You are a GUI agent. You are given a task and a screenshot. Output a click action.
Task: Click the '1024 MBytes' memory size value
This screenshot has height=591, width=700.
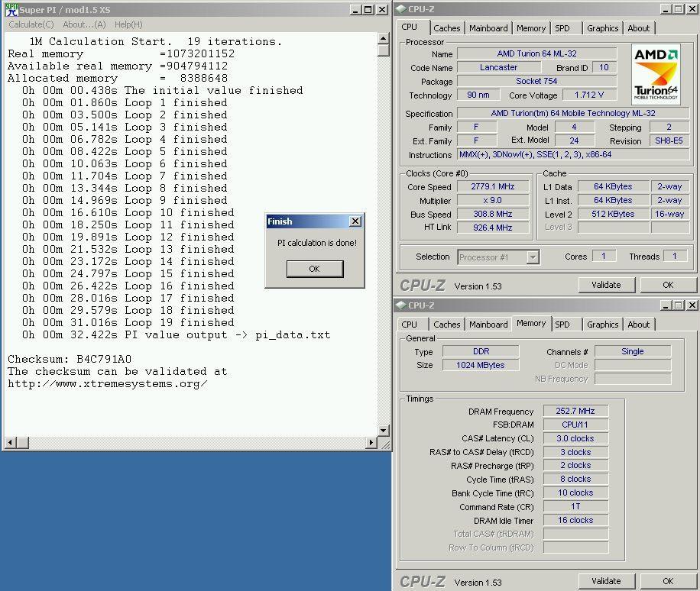pyautogui.click(x=481, y=365)
